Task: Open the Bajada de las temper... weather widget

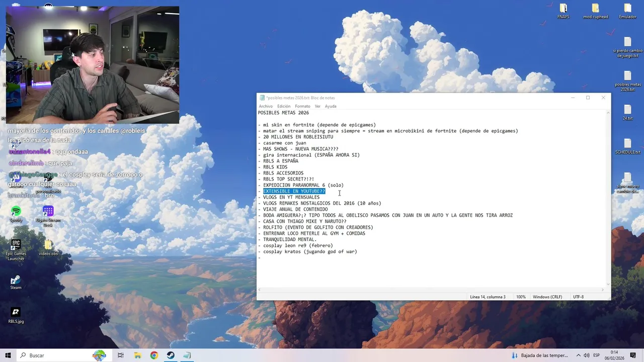Action: pyautogui.click(x=540, y=355)
